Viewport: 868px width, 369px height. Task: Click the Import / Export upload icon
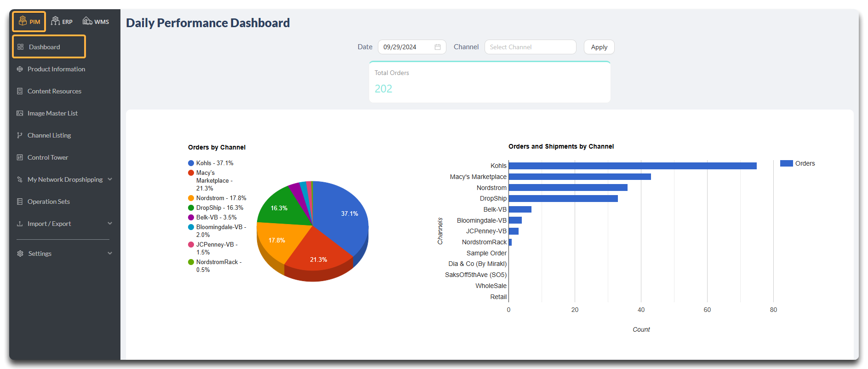pos(20,224)
